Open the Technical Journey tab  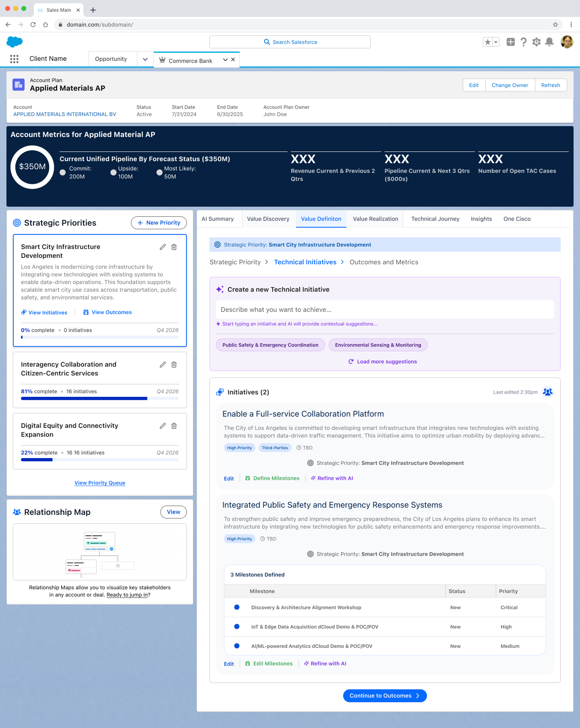click(x=435, y=219)
